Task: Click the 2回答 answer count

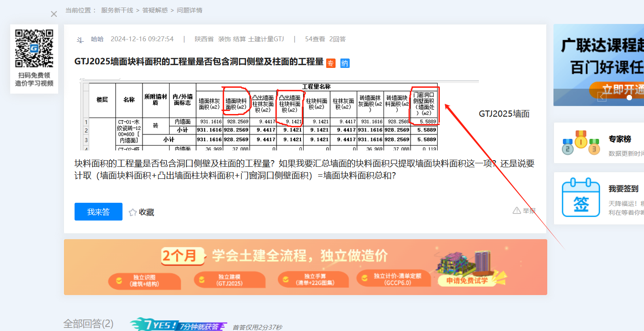Action: tap(337, 39)
